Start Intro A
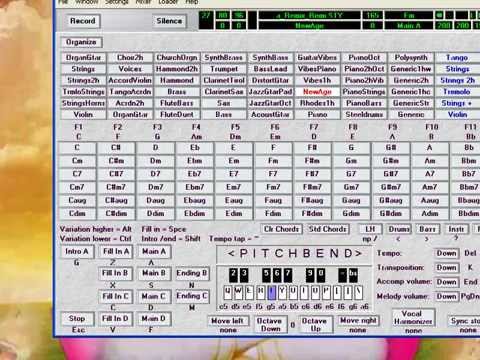The image size is (480, 360). point(77,251)
